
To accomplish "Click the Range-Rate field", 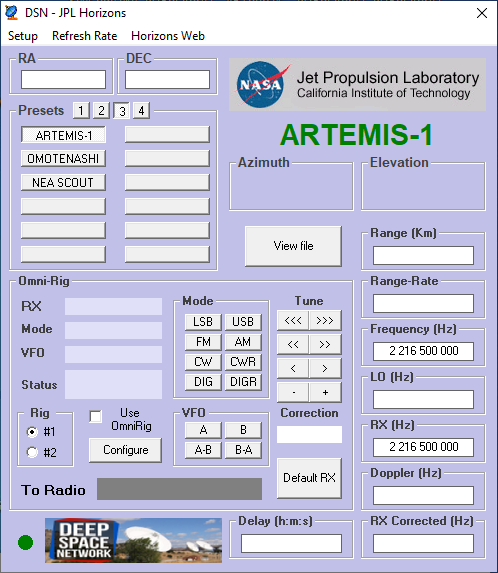I will point(423,303).
